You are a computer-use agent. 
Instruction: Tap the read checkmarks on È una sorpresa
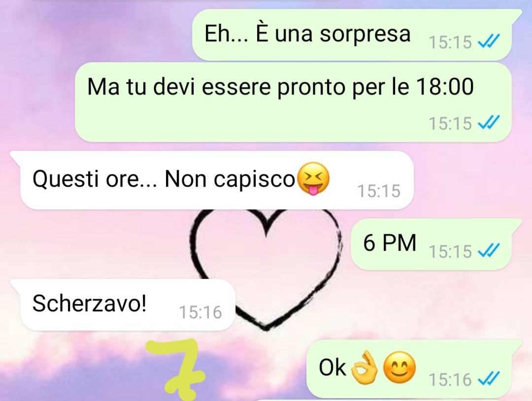(489, 42)
